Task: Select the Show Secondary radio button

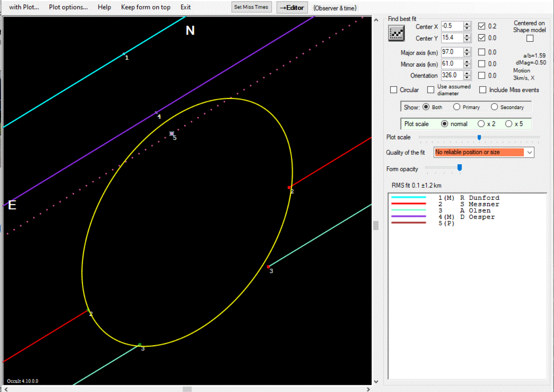Action: (494, 107)
